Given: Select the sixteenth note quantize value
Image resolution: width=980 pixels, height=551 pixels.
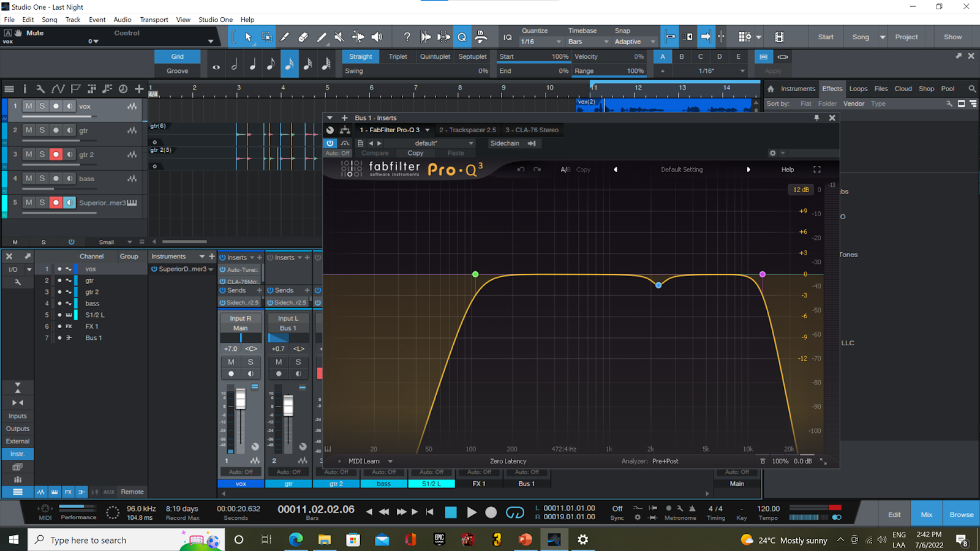Looking at the screenshot, I should (289, 64).
